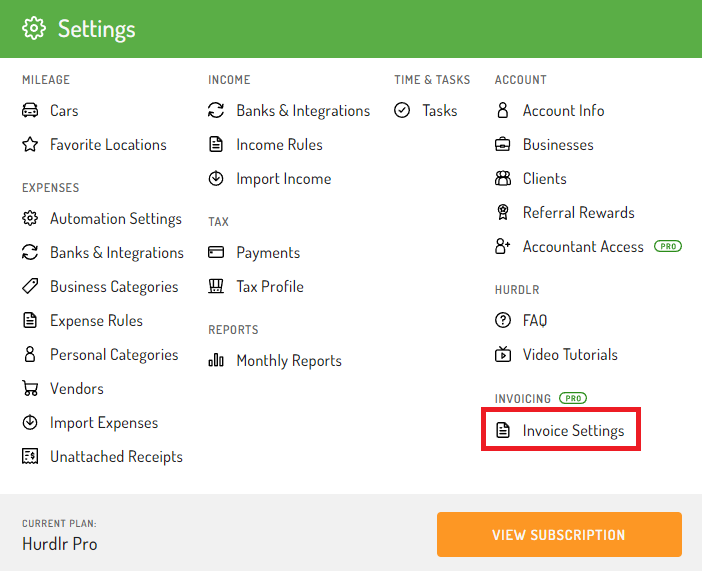Click the gear icon beside Automation Settings
The width and height of the screenshot is (702, 571).
tap(30, 218)
